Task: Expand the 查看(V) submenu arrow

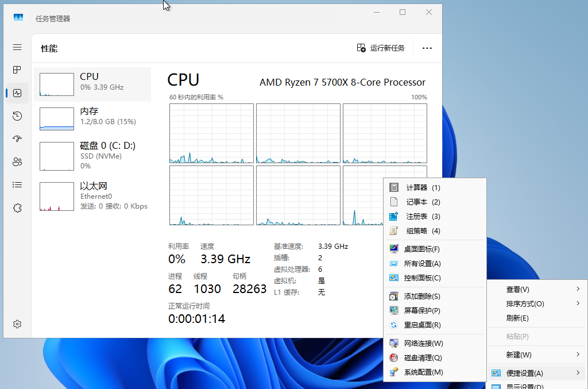Action: pyautogui.click(x=578, y=289)
